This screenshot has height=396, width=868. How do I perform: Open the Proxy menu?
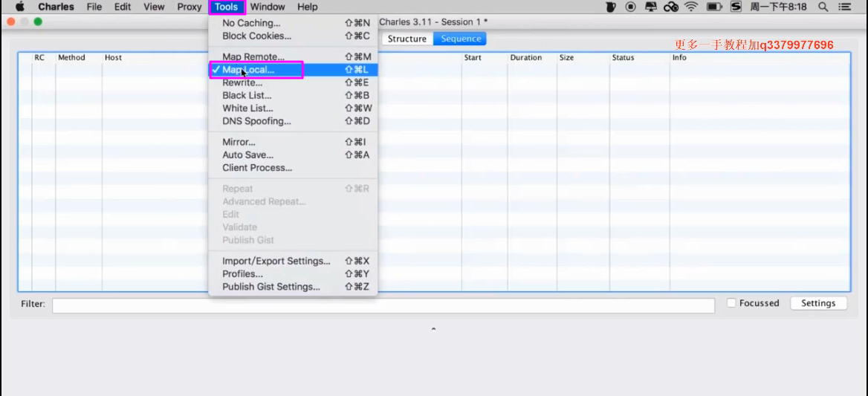pyautogui.click(x=190, y=7)
